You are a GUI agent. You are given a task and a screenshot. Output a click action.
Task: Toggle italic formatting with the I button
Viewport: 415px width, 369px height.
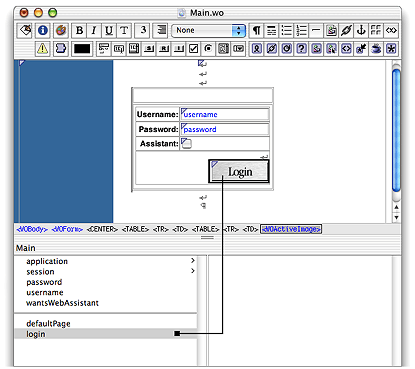(94, 30)
